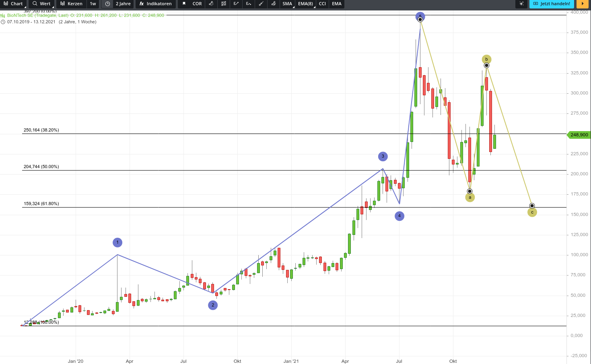Open the Kerzen chart type dropdown
The width and height of the screenshot is (591, 364).
pos(71,4)
